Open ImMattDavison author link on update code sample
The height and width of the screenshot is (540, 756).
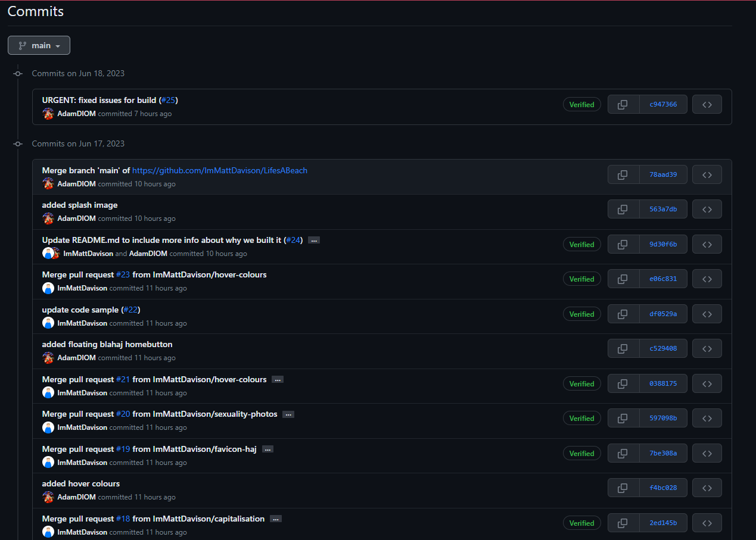82,323
